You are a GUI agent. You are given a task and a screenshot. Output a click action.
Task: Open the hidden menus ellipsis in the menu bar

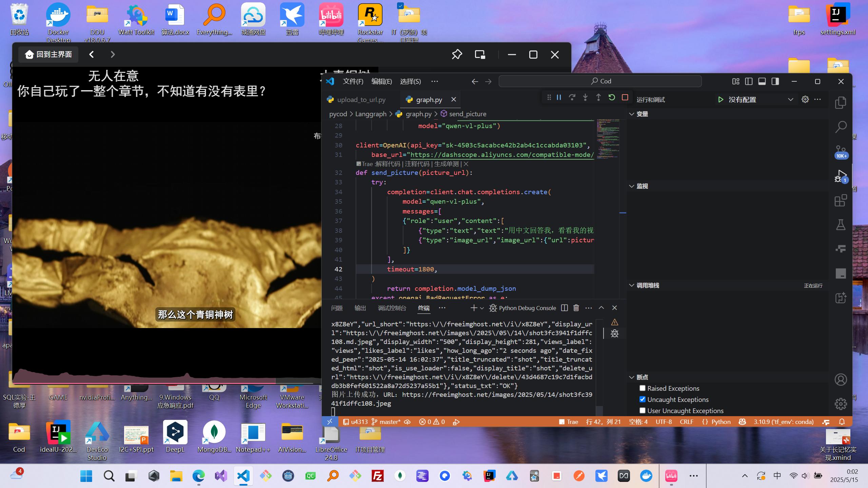(x=434, y=81)
